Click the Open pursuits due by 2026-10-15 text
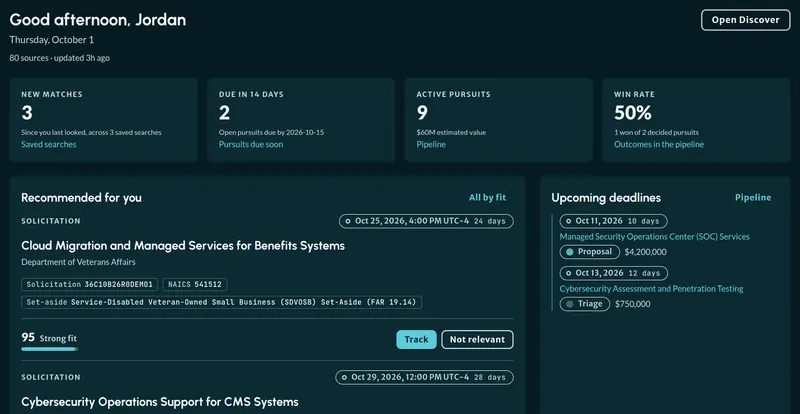The image size is (800, 414). pyautogui.click(x=271, y=133)
